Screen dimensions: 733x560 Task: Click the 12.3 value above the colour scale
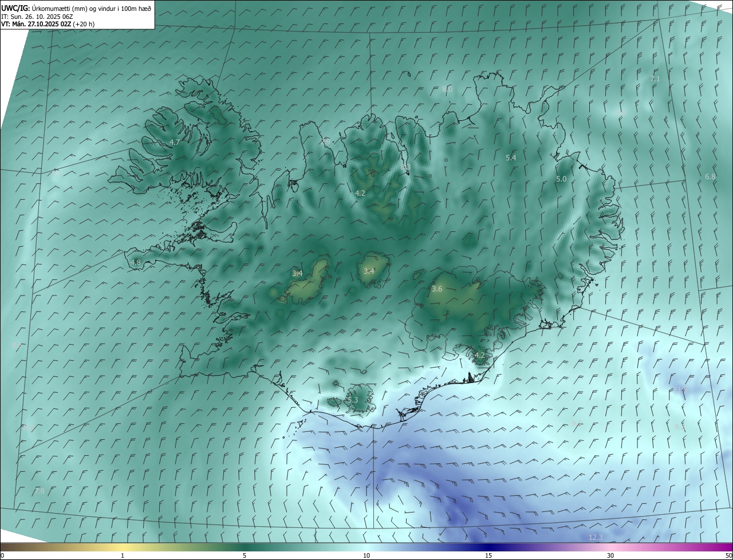click(596, 537)
